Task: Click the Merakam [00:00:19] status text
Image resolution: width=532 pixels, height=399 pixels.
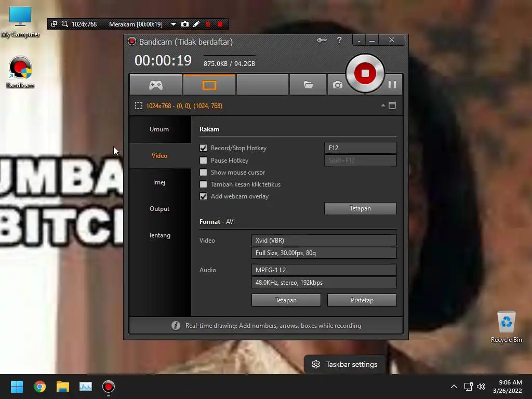Action: coord(136,24)
